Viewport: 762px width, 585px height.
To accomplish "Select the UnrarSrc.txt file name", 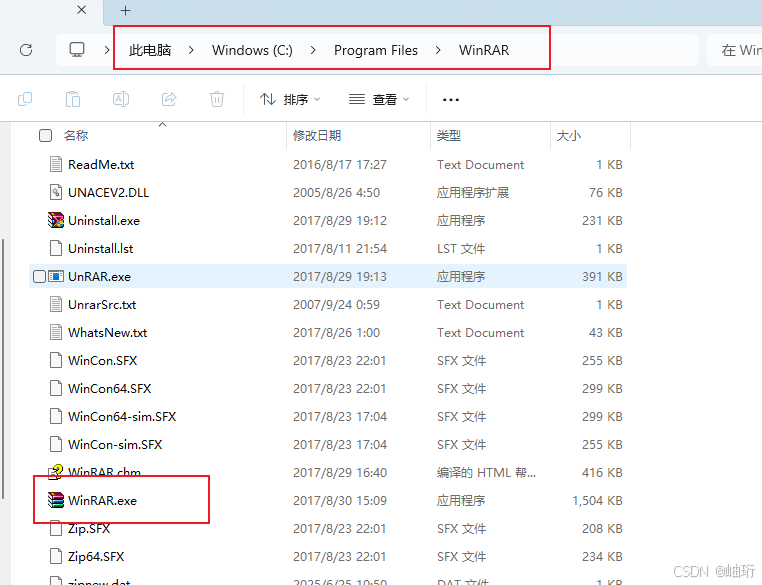I will tap(102, 305).
